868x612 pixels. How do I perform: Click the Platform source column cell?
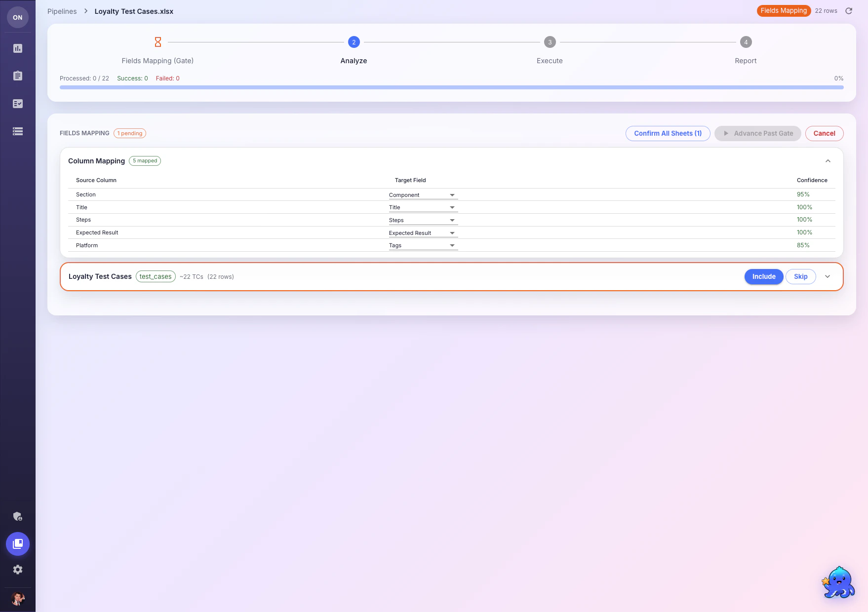(87, 245)
